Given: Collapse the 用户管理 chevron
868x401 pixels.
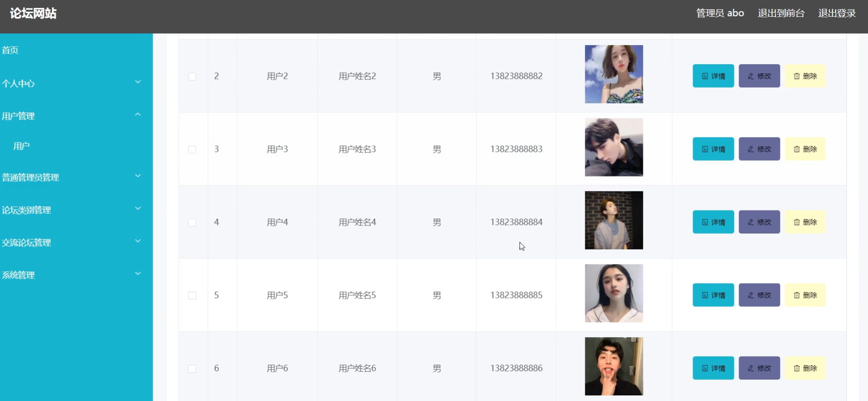Looking at the screenshot, I should click(138, 115).
